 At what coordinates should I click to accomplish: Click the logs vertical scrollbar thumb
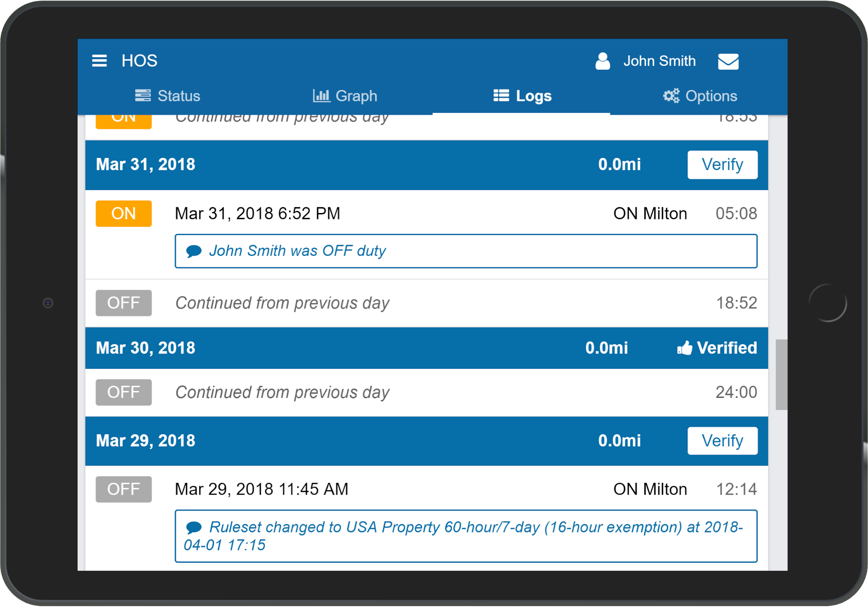pyautogui.click(x=782, y=375)
